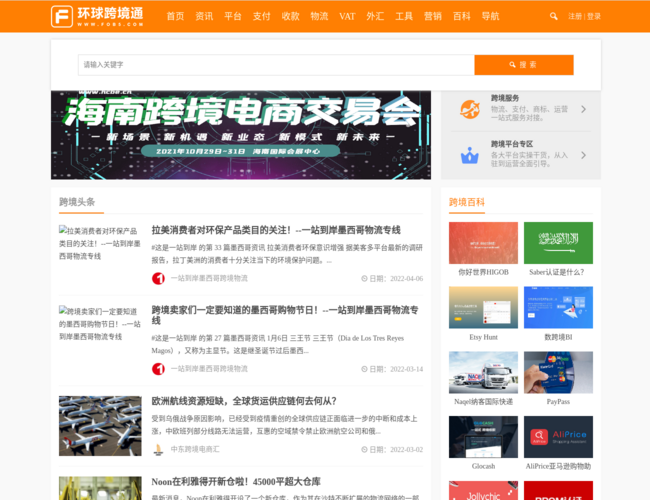Image resolution: width=650 pixels, height=500 pixels.
Task: Open the 外汇 navigation item
Action: point(375,16)
